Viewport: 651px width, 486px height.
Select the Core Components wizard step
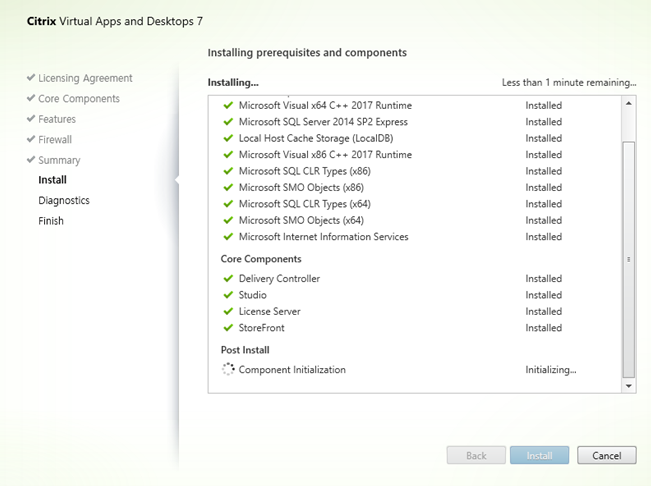pyautogui.click(x=79, y=99)
